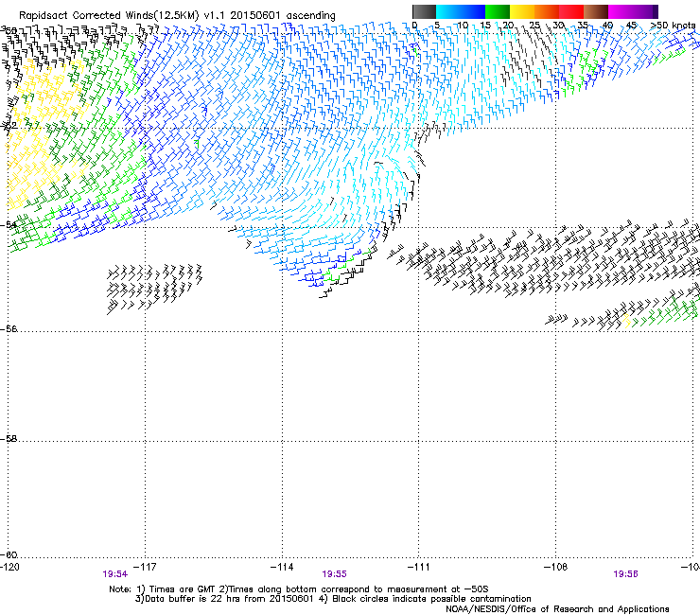
Task: Click the -117 longitude axis label
Action: tap(145, 567)
